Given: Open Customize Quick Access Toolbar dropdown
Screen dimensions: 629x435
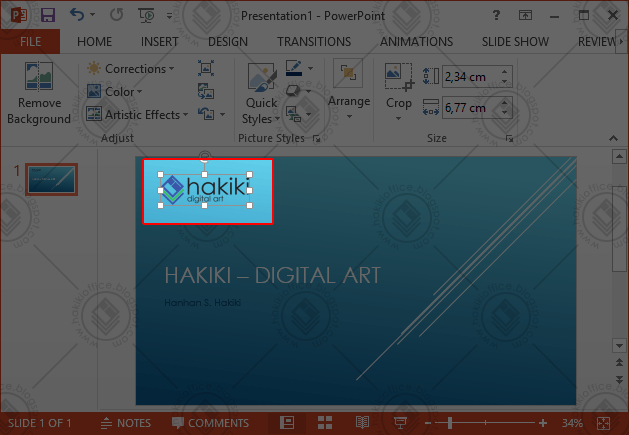Looking at the screenshot, I should 170,16.
